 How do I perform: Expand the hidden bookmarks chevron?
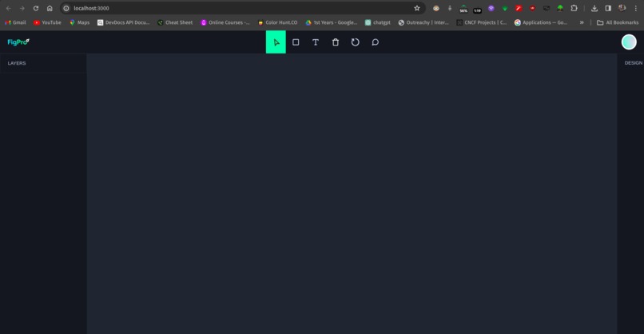[582, 22]
